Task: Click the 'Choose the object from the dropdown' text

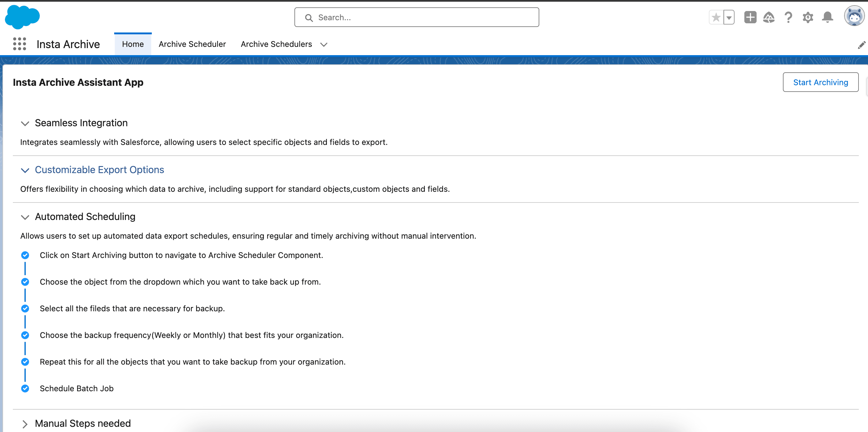Action: coord(180,282)
